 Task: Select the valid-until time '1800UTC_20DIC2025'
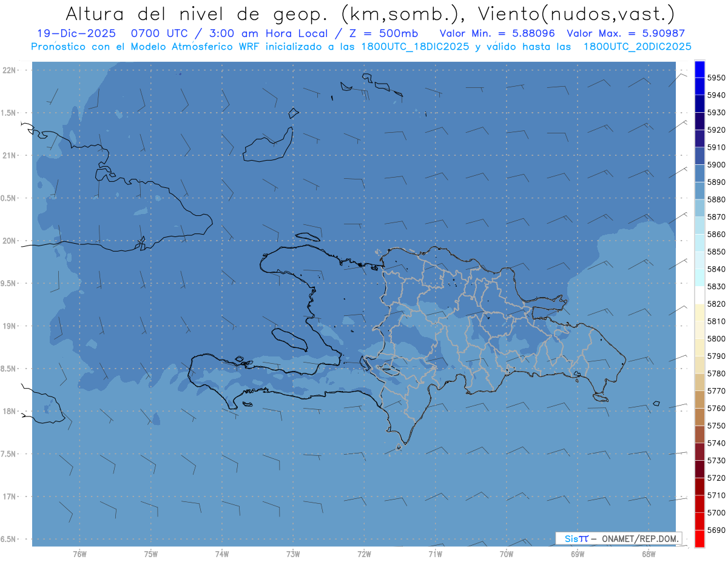coord(637,47)
